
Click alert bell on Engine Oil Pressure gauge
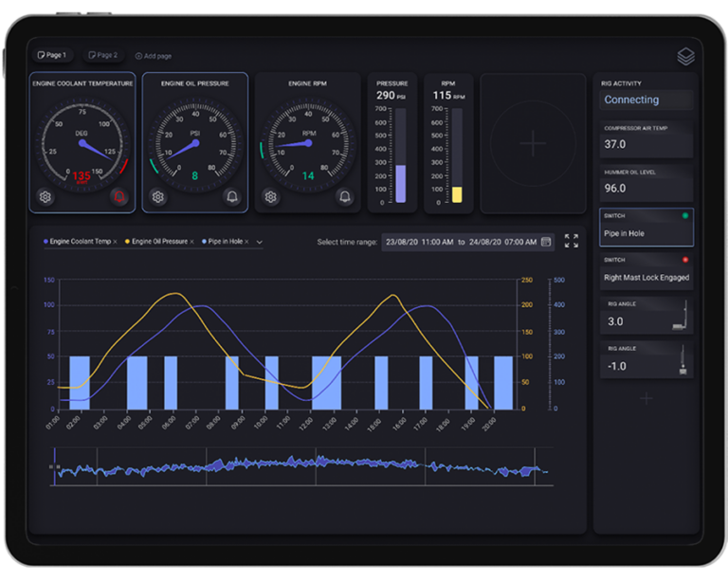pyautogui.click(x=232, y=197)
